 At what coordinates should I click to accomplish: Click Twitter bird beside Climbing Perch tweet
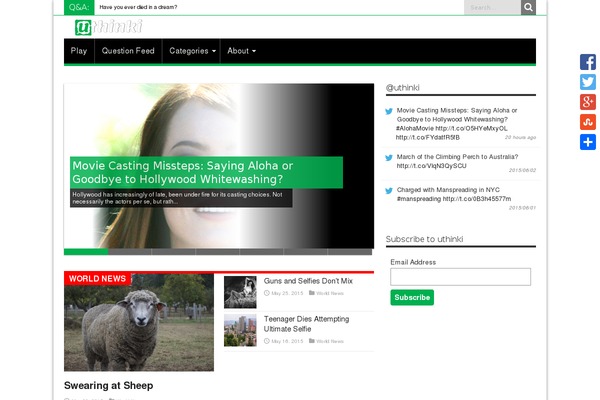pos(389,158)
